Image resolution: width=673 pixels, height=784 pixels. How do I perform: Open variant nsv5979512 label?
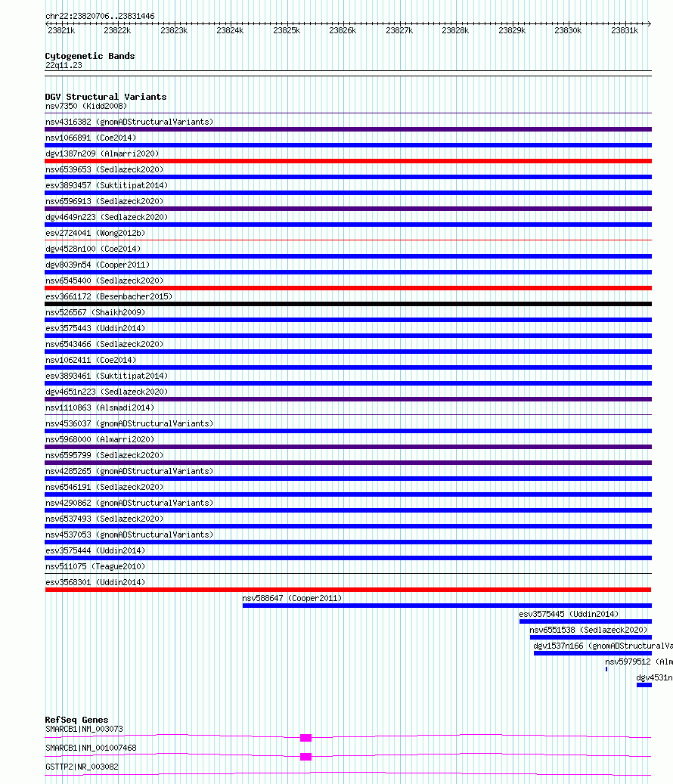(x=639, y=662)
